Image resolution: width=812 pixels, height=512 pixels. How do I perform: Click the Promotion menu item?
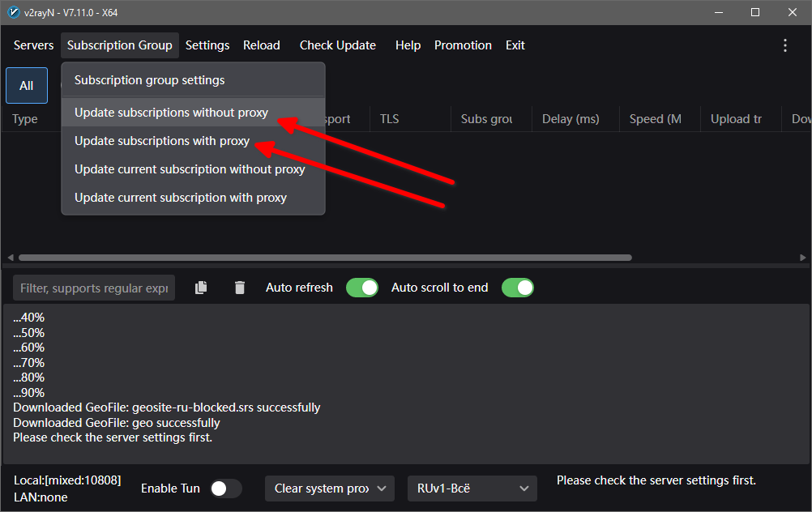[463, 45]
